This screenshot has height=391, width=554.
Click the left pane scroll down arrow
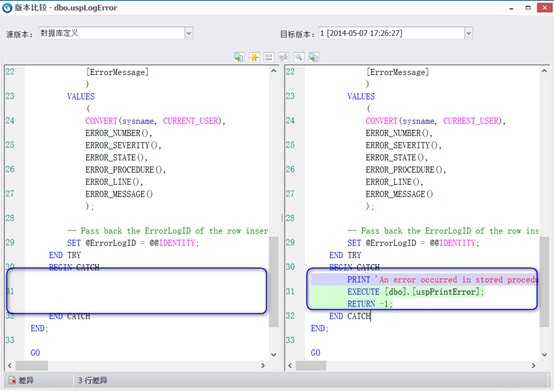274,354
